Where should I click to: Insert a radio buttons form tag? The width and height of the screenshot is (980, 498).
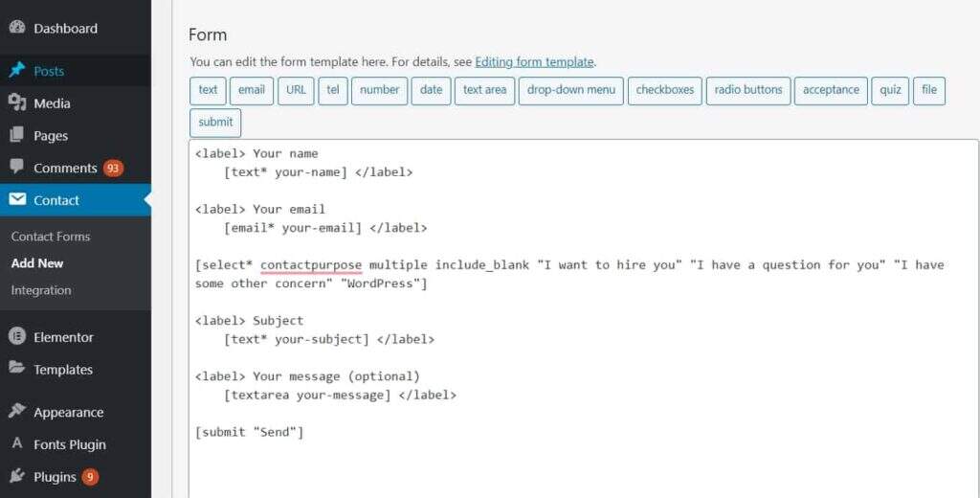click(x=748, y=90)
